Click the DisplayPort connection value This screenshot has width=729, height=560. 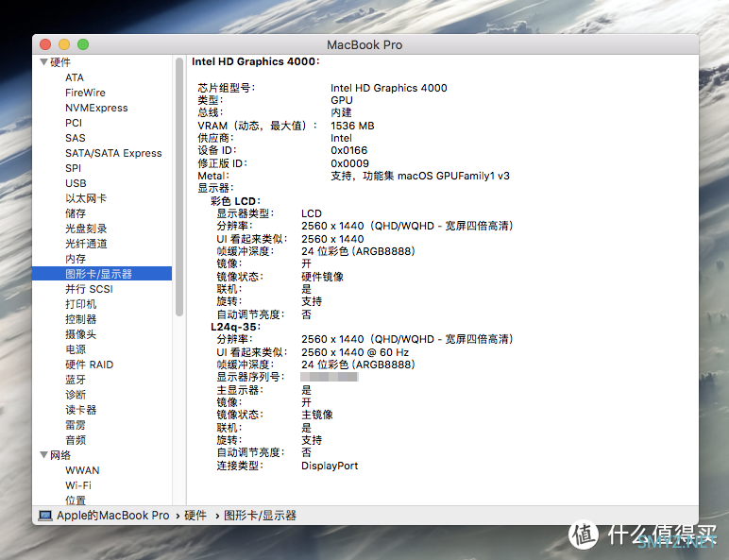click(x=330, y=466)
